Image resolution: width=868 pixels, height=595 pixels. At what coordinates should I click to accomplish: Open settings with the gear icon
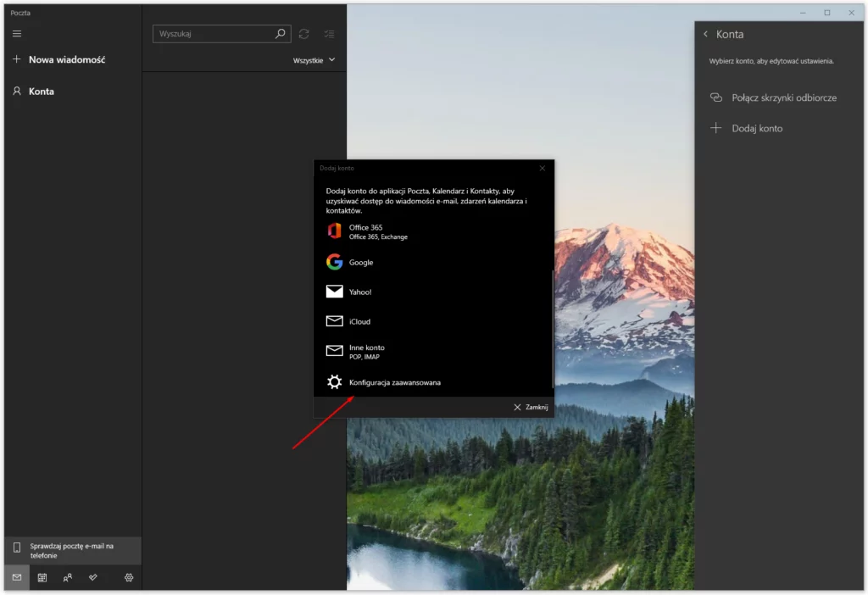128,577
